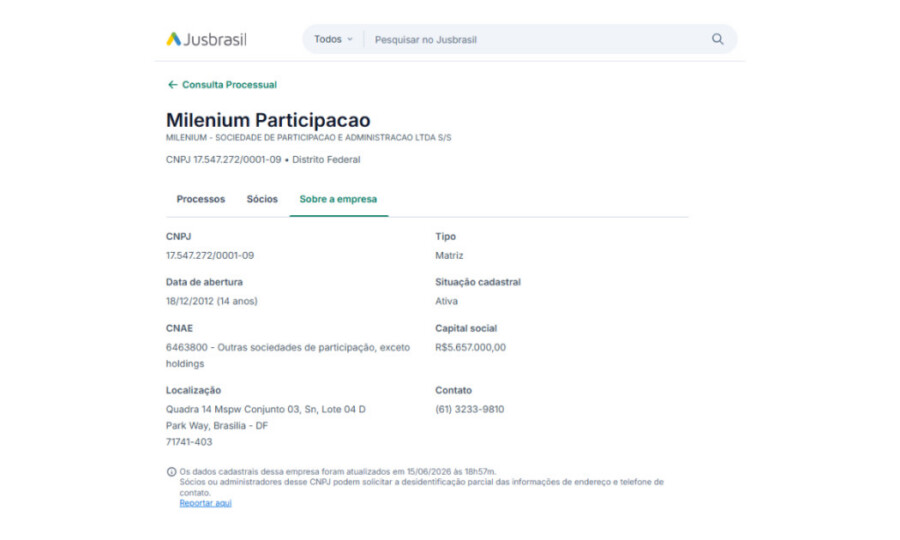Viewport: 900px width, 540px height.
Task: Go back via Consulta Processual link
Action: (x=229, y=85)
